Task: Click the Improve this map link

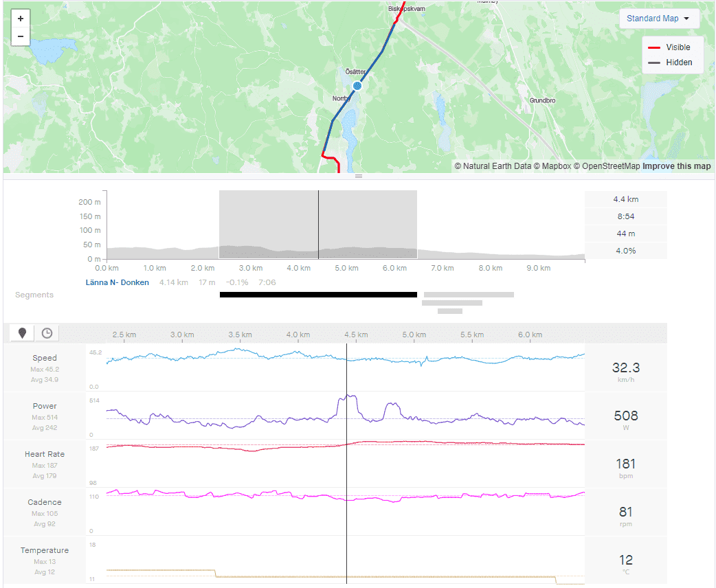Action: coord(677,166)
